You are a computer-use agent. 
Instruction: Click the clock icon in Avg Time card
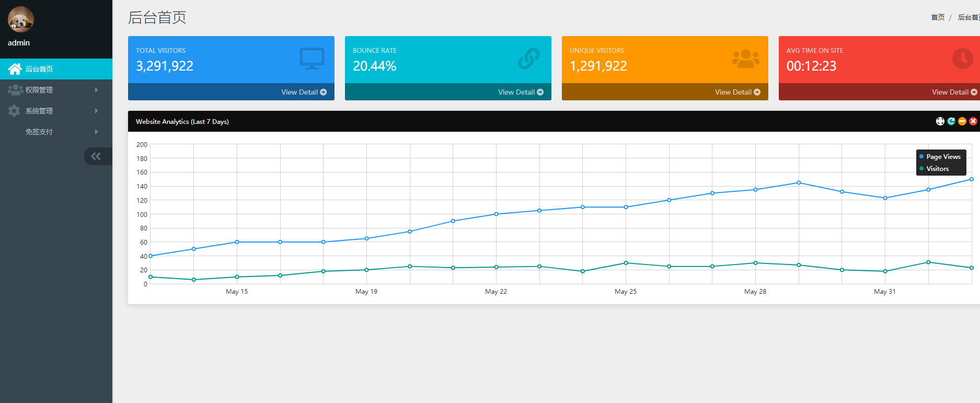pos(962,59)
